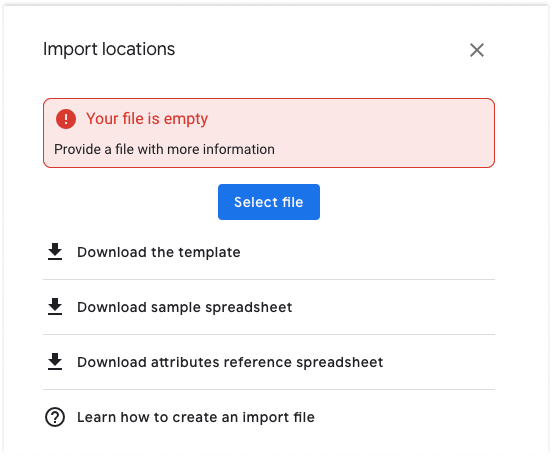
Task: Click the white dialog background beside Select file
Action: pyautogui.click(x=405, y=202)
